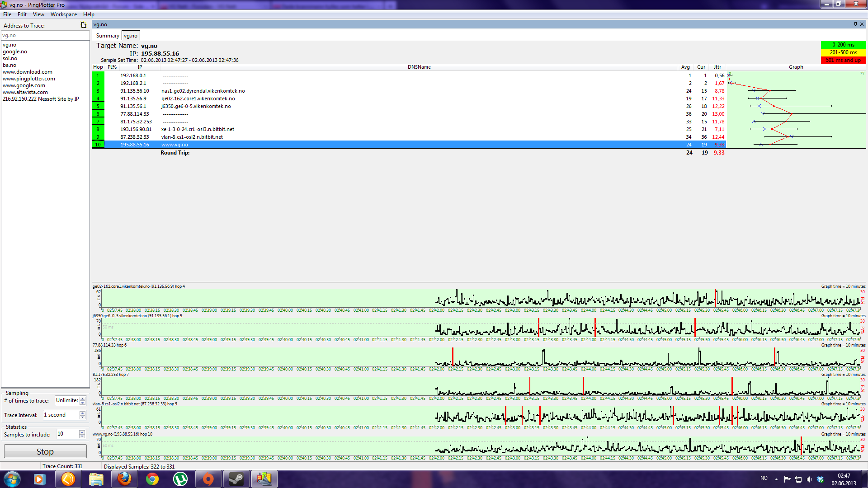Open Action Center flag tray icon
The width and height of the screenshot is (868, 488).
click(787, 479)
